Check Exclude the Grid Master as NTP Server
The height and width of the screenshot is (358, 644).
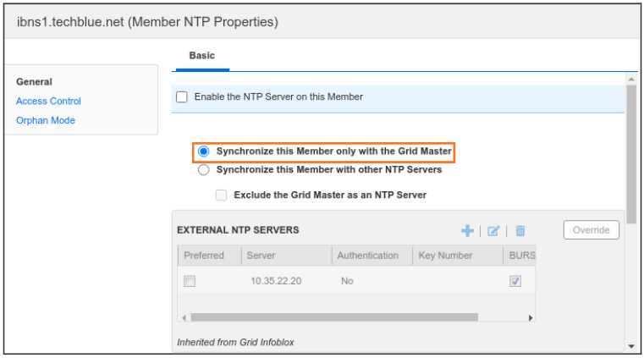[222, 195]
